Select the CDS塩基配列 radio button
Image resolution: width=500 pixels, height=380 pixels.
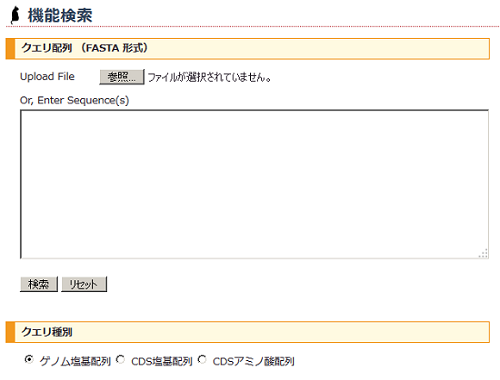click(120, 360)
